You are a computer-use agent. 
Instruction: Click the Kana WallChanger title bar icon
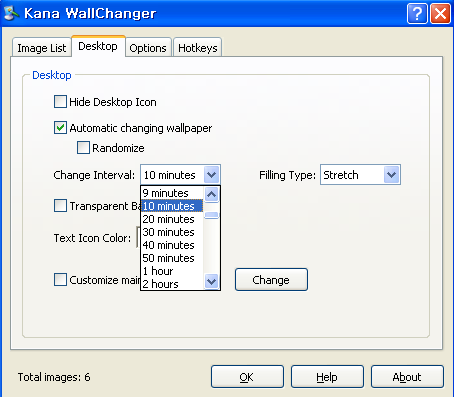[11, 13]
